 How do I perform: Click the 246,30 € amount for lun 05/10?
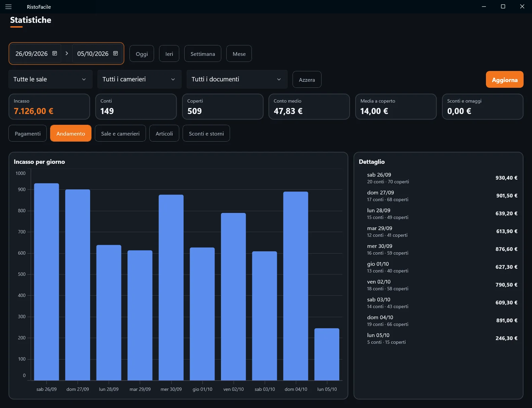tap(506, 338)
